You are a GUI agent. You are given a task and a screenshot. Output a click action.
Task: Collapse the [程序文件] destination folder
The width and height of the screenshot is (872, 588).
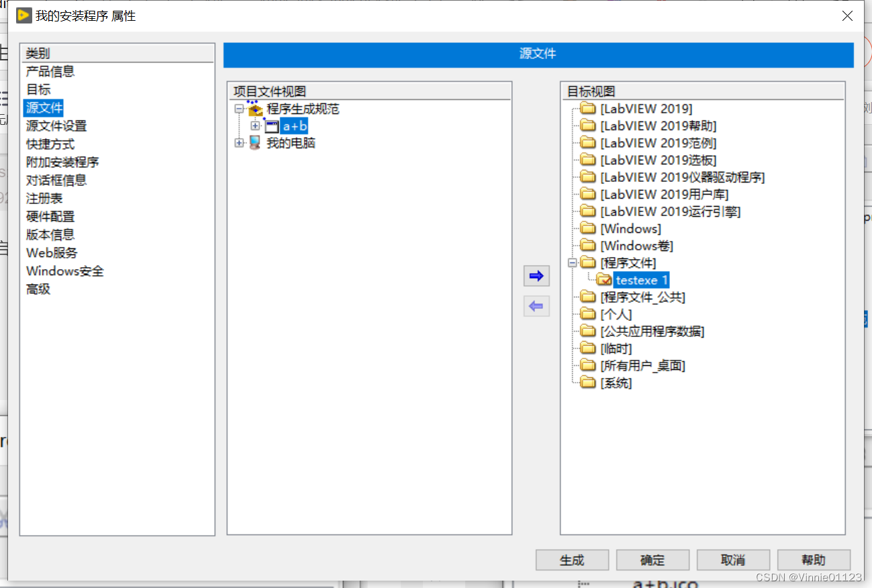pos(572,262)
